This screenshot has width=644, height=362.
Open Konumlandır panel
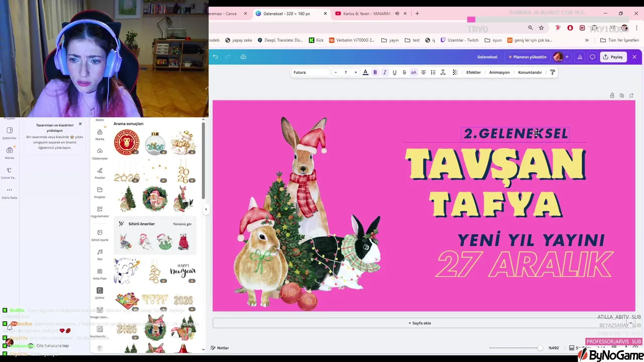pos(530,72)
